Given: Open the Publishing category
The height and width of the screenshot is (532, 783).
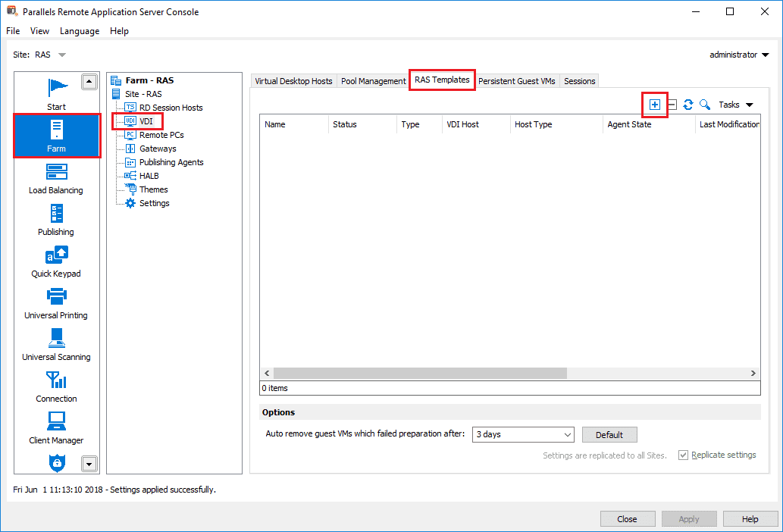Looking at the screenshot, I should [56, 221].
